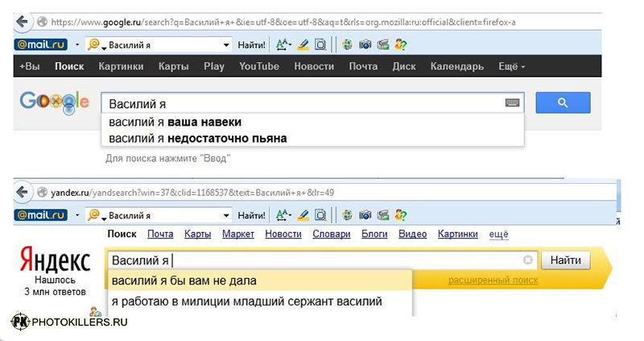Viewport: 644px width, 341px height.
Task: Open Календарь in the Google black bar
Action: click(457, 66)
